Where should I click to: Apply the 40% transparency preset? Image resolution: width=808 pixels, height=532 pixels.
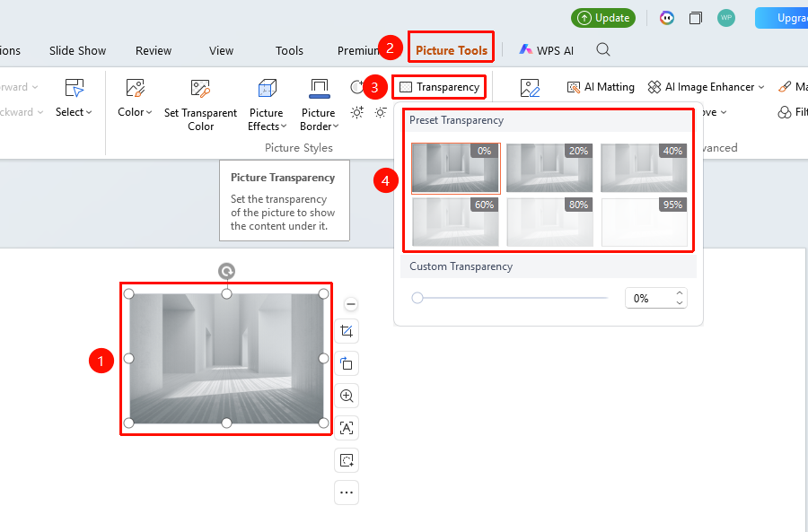[644, 169]
